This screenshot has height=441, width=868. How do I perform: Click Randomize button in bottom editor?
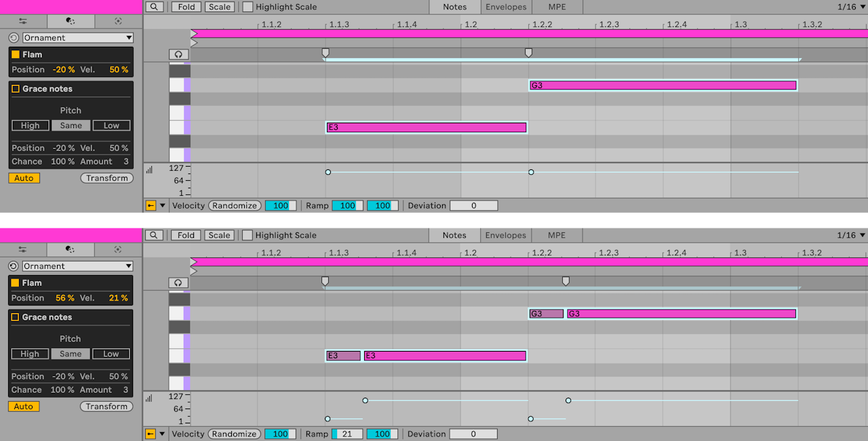[235, 434]
